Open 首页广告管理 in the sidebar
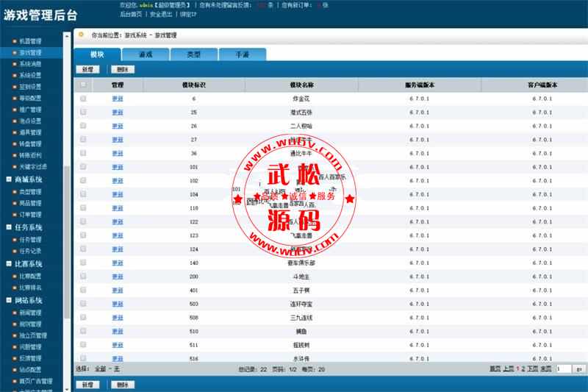Viewport: 588px width, 392px height. 36,381
